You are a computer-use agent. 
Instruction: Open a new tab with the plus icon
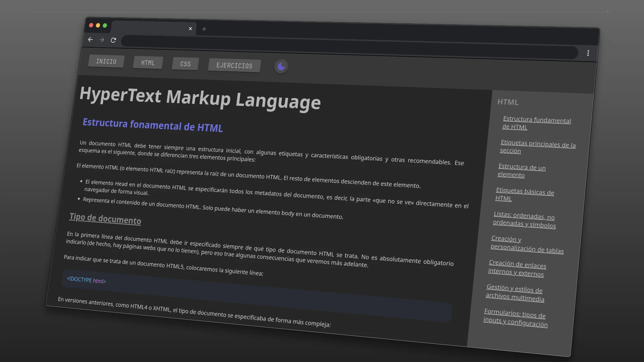click(x=204, y=29)
